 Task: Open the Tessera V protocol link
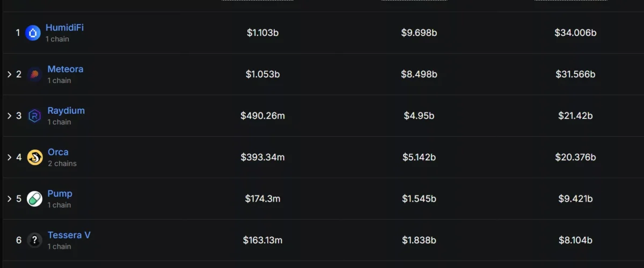(x=69, y=235)
